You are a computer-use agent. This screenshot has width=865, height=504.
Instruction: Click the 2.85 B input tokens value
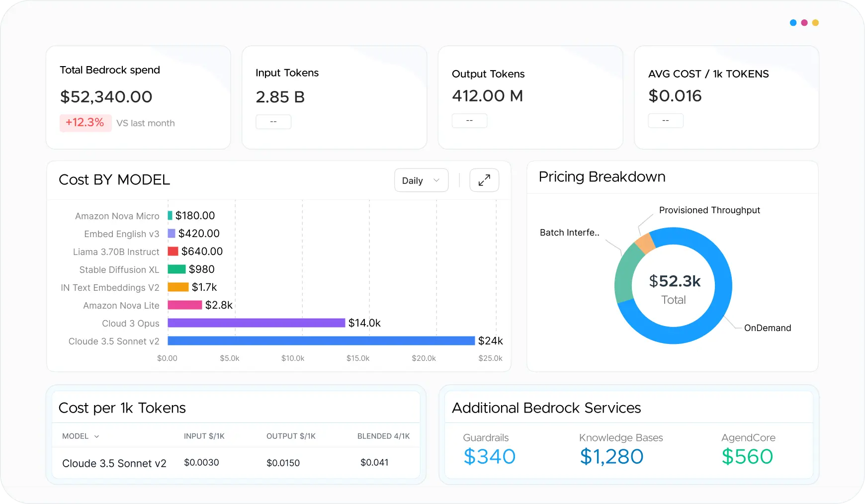(280, 97)
